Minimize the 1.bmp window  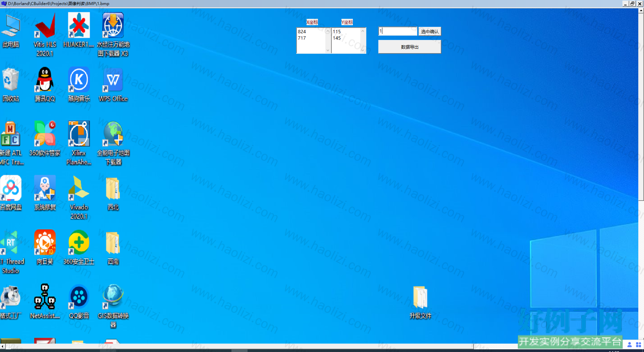625,4
